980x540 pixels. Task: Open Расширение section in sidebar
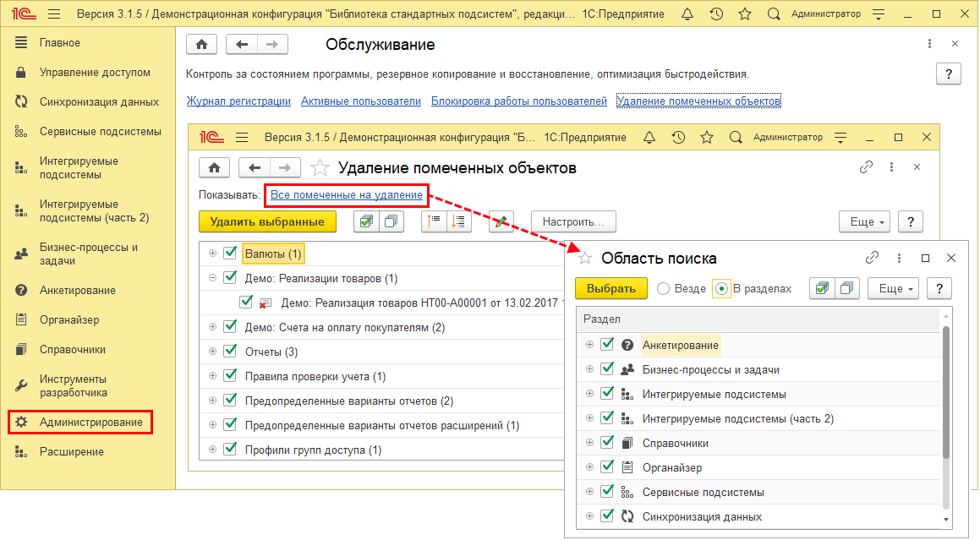(x=72, y=451)
